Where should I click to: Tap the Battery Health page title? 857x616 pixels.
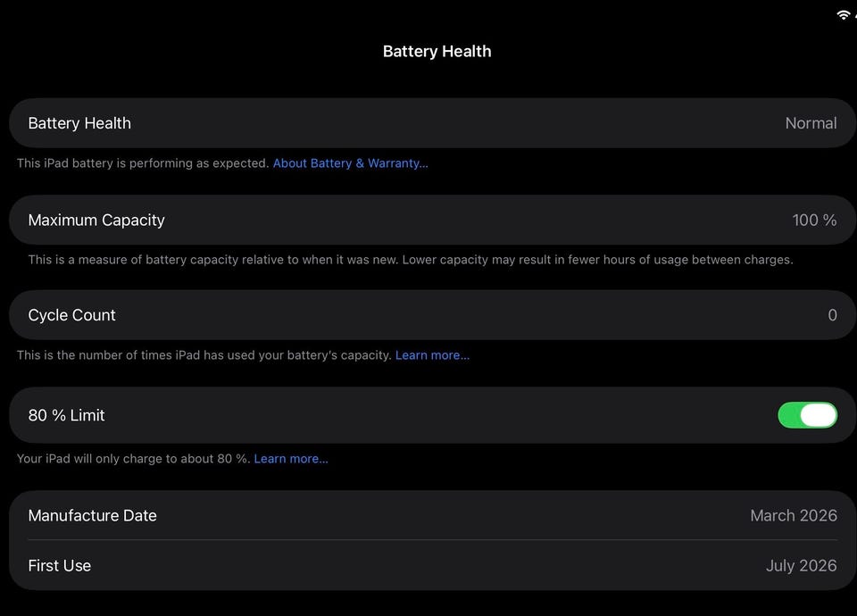click(437, 52)
